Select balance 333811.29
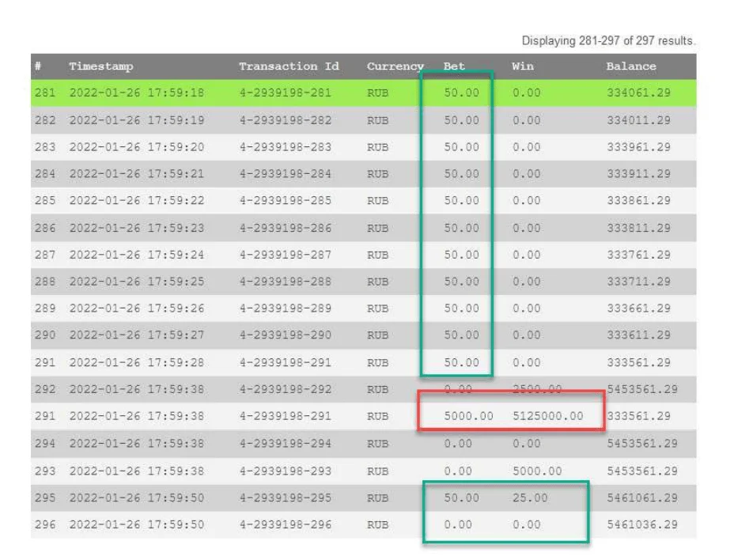This screenshot has width=734, height=560. (638, 228)
